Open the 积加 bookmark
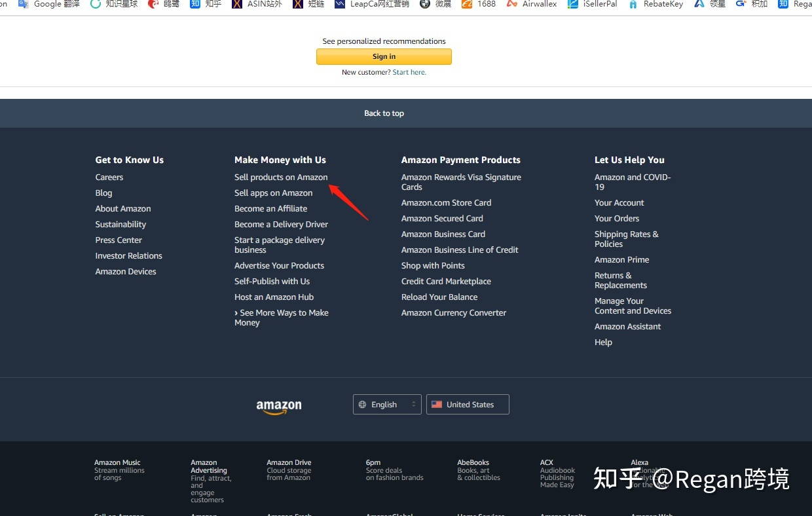Screen dimensions: 812x516 752,4
